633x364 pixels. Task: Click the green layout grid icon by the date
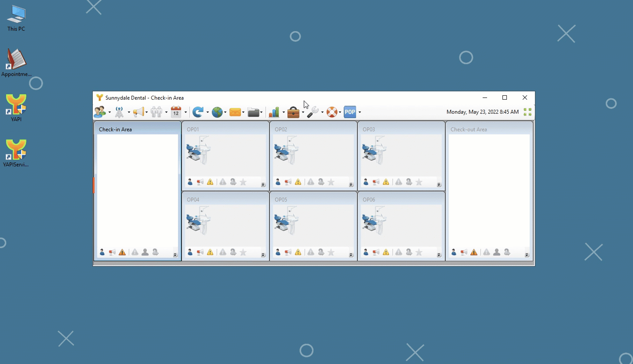click(x=527, y=112)
